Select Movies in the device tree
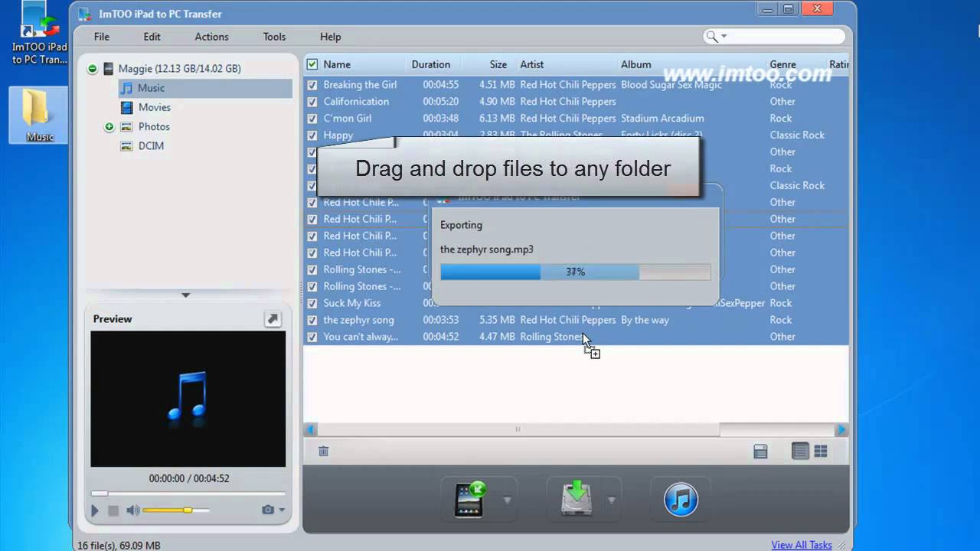980x551 pixels. pyautogui.click(x=154, y=107)
